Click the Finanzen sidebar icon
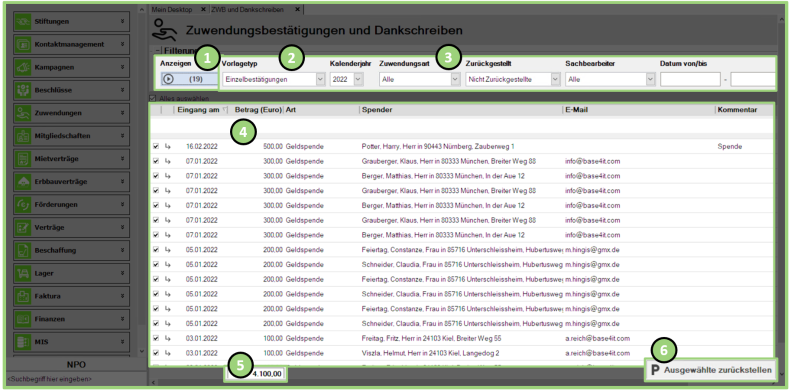This screenshot has height=392, width=791. (23, 319)
